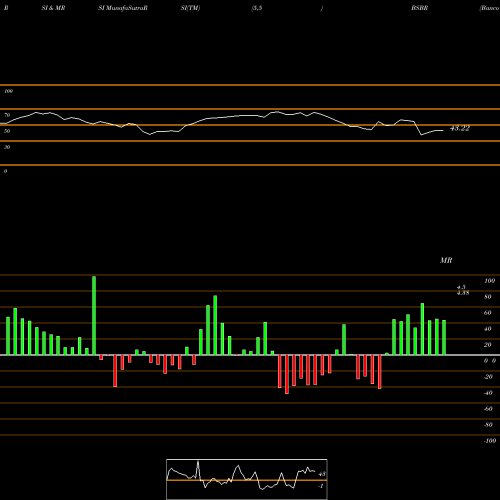The image size is (500, 500).
Task: Click the deepest red bar in MR histogram
Action: (x=287, y=374)
